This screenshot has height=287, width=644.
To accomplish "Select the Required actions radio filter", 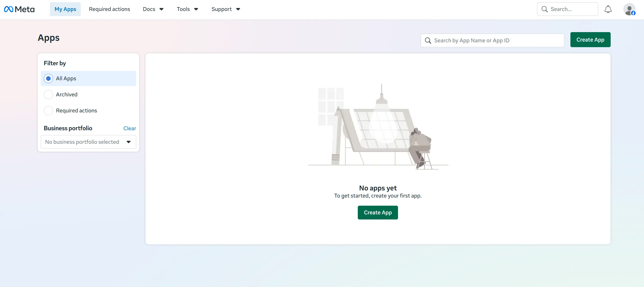I will 88,111.
